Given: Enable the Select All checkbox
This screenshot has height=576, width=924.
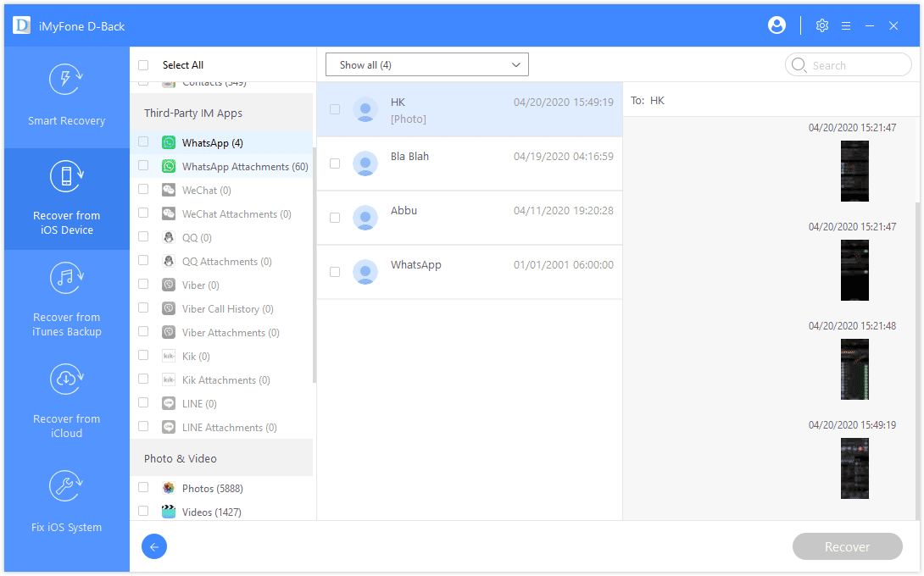Looking at the screenshot, I should (x=142, y=64).
